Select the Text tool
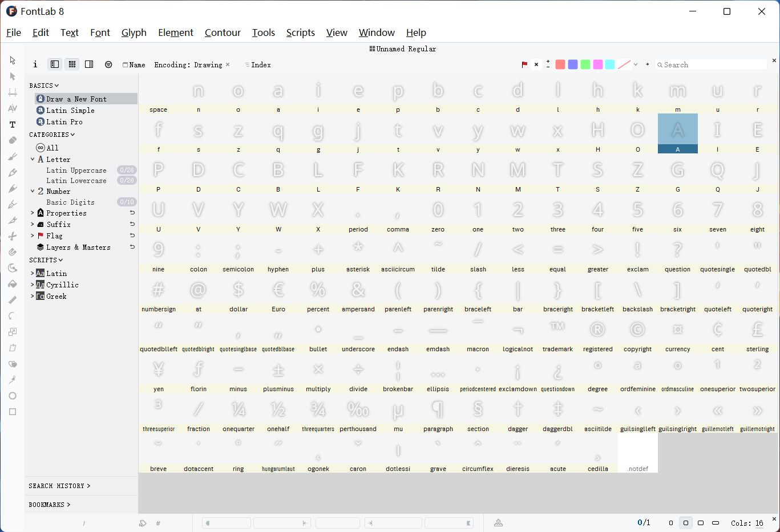Viewport: 780px width, 532px height. [x=13, y=124]
